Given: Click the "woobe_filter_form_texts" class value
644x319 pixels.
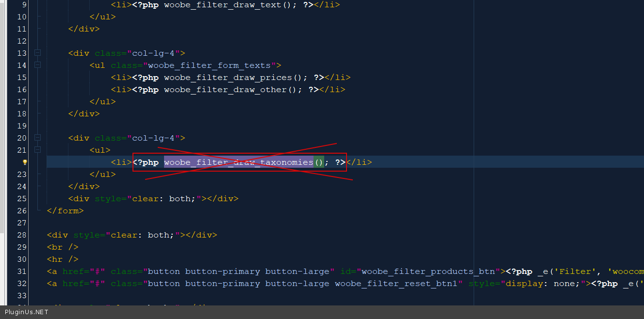Looking at the screenshot, I should (x=210, y=65).
